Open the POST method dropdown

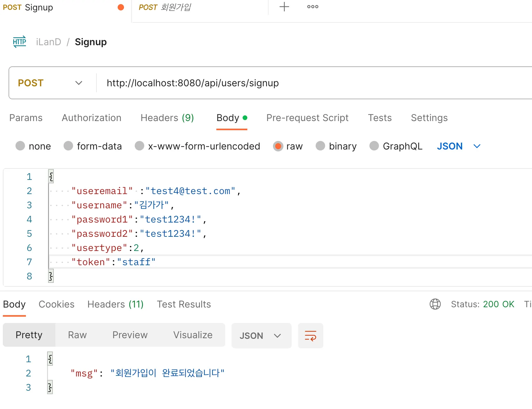tap(51, 83)
